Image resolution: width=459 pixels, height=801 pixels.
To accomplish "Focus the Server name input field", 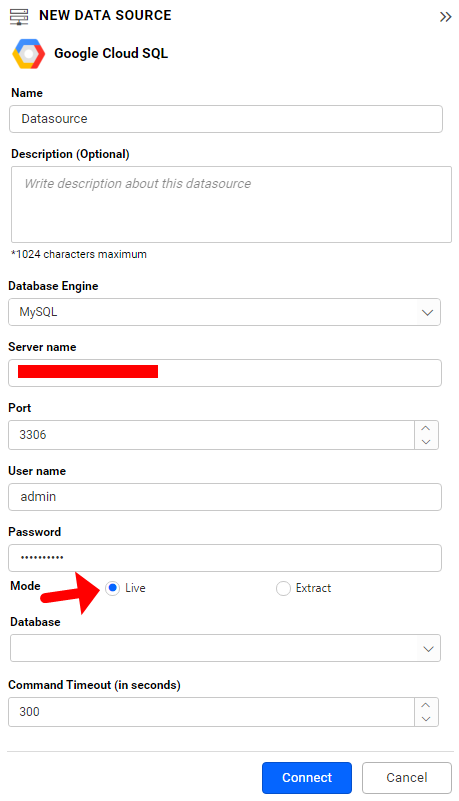I will (225, 373).
